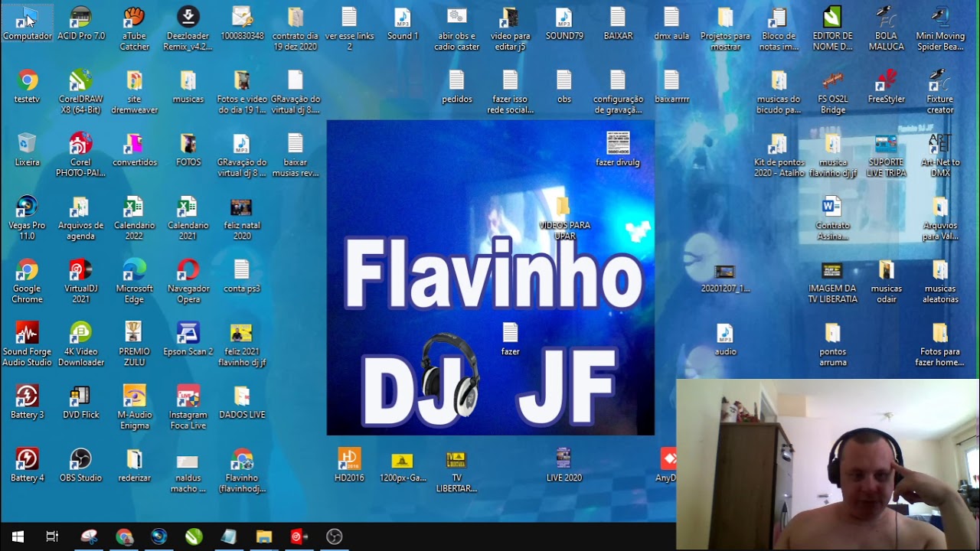Open the LIVE 2020 file

coord(564,465)
